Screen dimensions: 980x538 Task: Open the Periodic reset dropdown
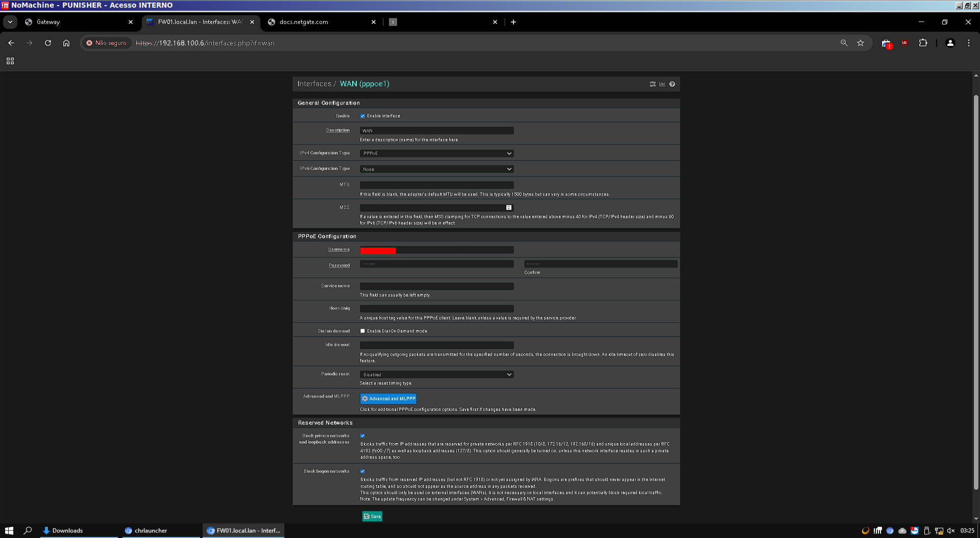pos(436,375)
